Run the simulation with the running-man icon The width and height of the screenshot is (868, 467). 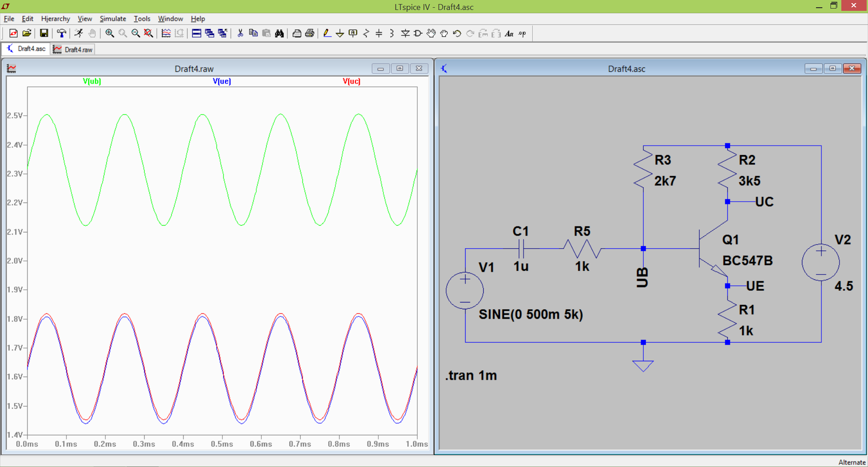coord(79,33)
